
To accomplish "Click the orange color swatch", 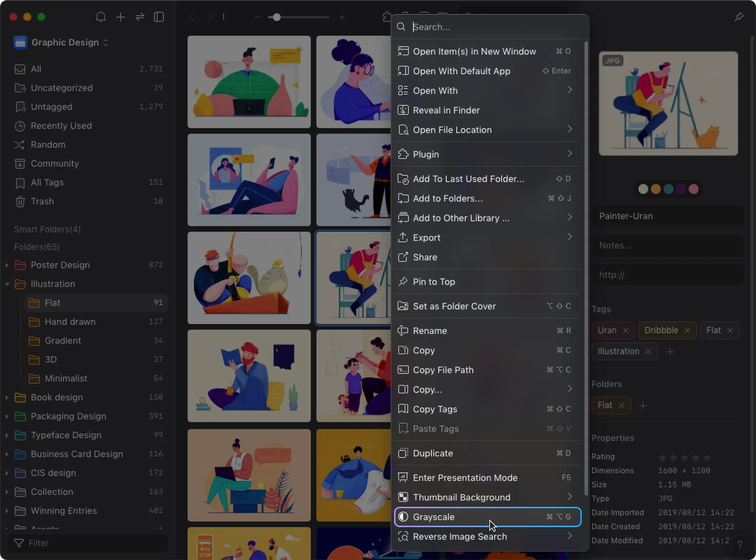I will click(656, 189).
